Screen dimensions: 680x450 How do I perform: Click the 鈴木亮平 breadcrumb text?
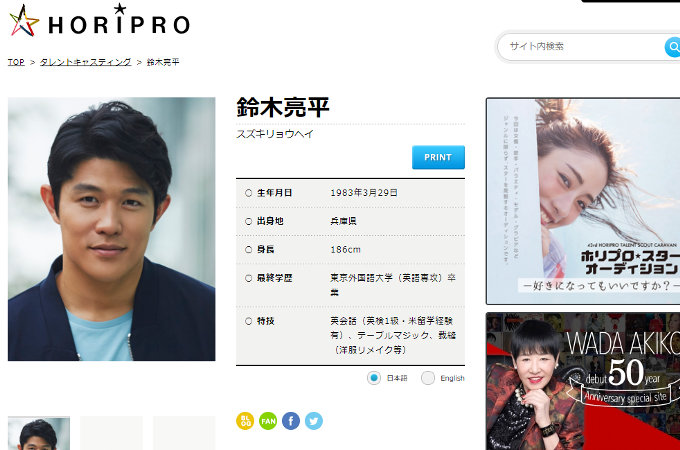[x=163, y=62]
